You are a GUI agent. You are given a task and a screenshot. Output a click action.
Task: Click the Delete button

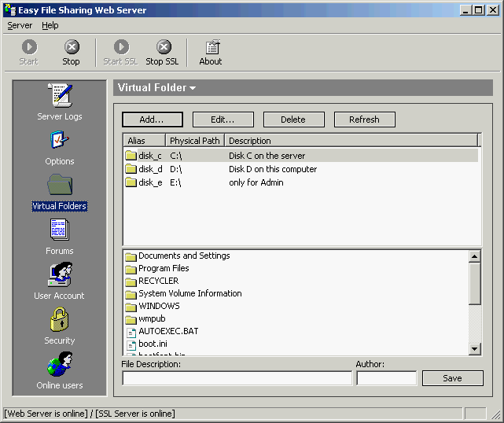tap(294, 120)
